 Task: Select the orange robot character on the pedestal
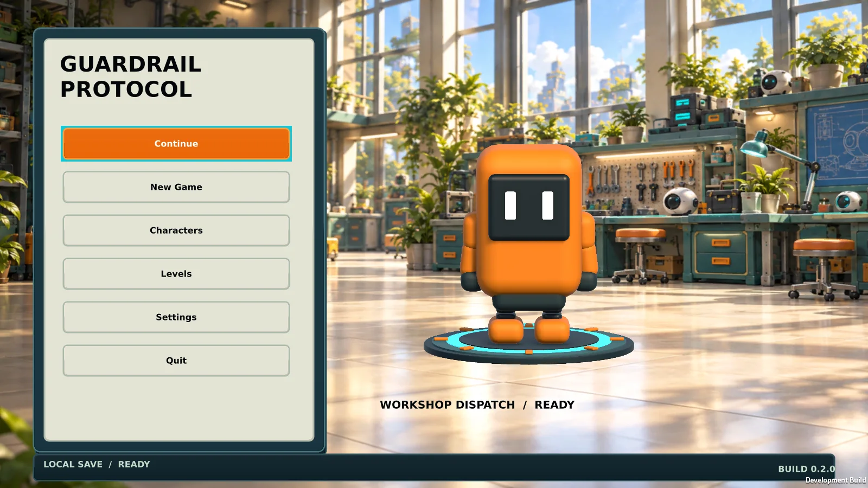point(529,244)
